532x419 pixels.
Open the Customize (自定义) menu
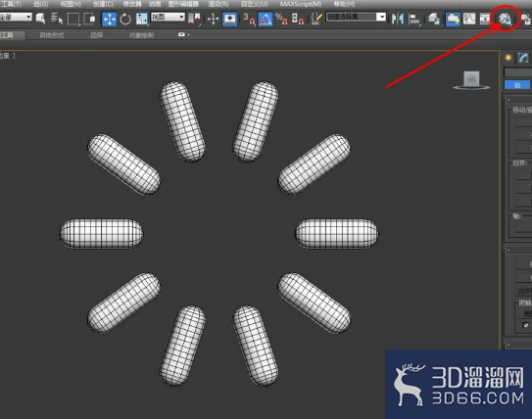click(x=254, y=4)
